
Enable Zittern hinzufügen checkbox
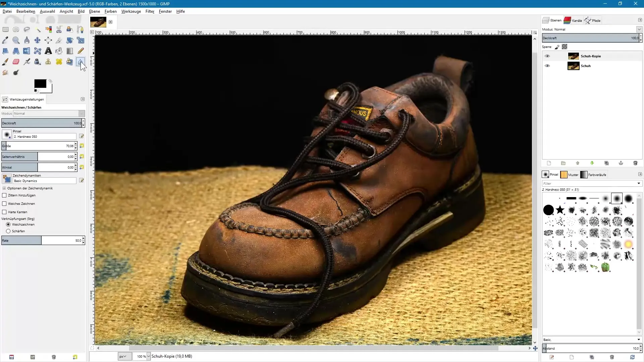pyautogui.click(x=4, y=195)
